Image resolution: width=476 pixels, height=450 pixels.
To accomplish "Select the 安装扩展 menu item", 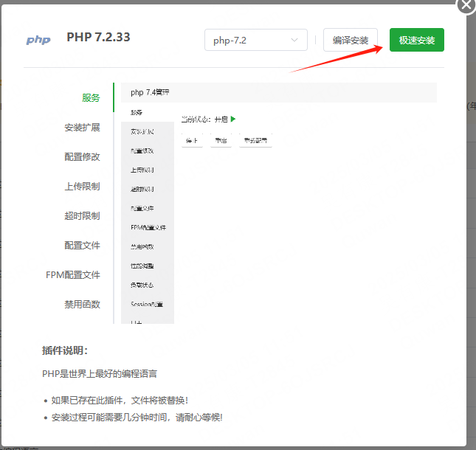I will [x=82, y=128].
